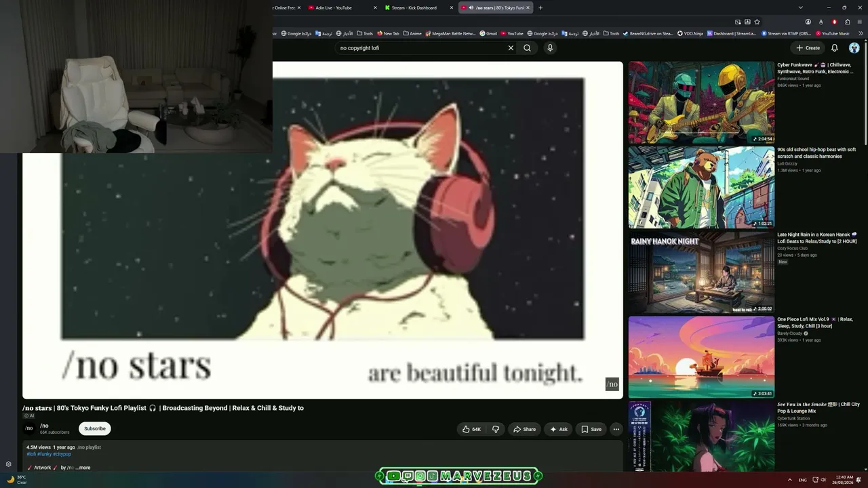The width and height of the screenshot is (868, 488).
Task: Close the Stream - Kick Dashboard tab
Action: pyautogui.click(x=452, y=8)
